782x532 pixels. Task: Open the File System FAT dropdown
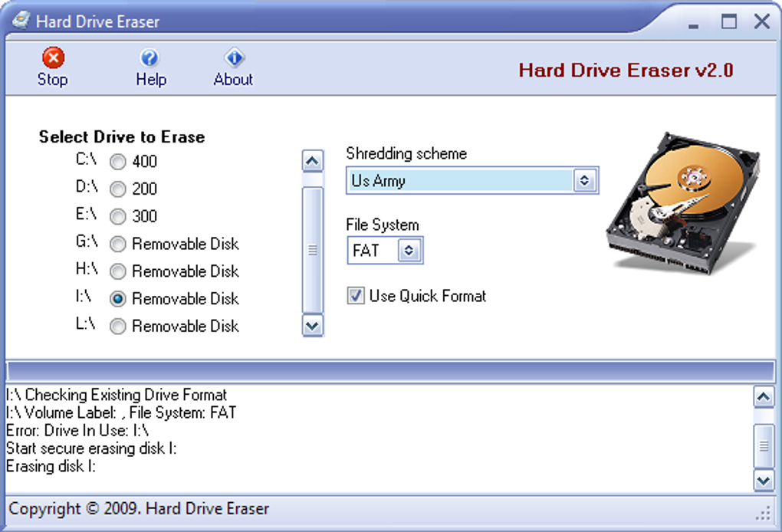pos(409,251)
